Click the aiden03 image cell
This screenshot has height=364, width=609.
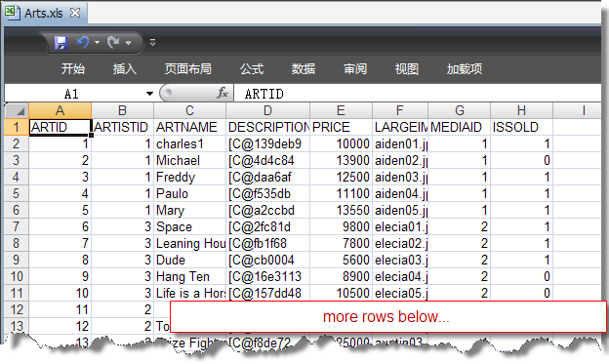(x=400, y=177)
